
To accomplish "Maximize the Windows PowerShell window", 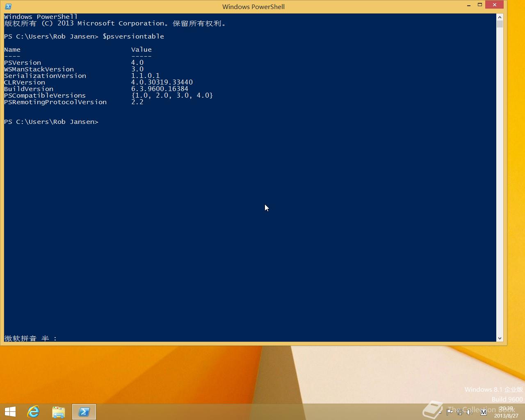I will 479,5.
